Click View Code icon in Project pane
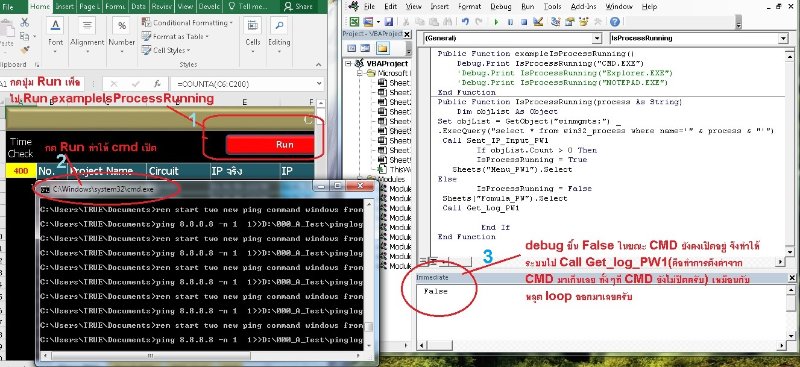 [x=352, y=48]
